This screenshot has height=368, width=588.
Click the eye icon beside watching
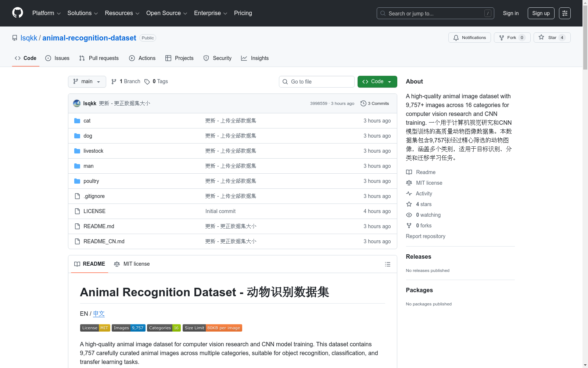(x=409, y=215)
